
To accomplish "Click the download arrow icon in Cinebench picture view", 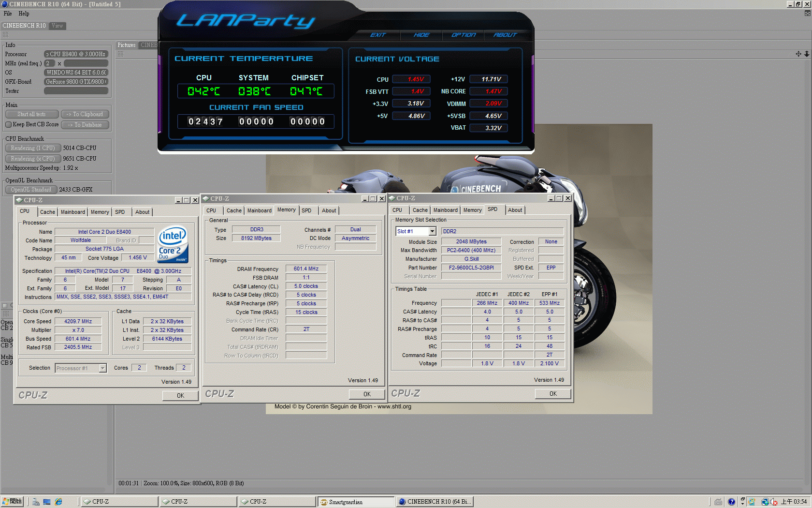I will click(807, 54).
